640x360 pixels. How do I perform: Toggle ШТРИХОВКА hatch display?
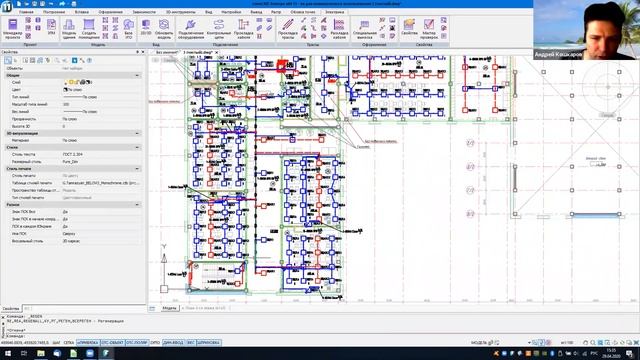(209, 343)
